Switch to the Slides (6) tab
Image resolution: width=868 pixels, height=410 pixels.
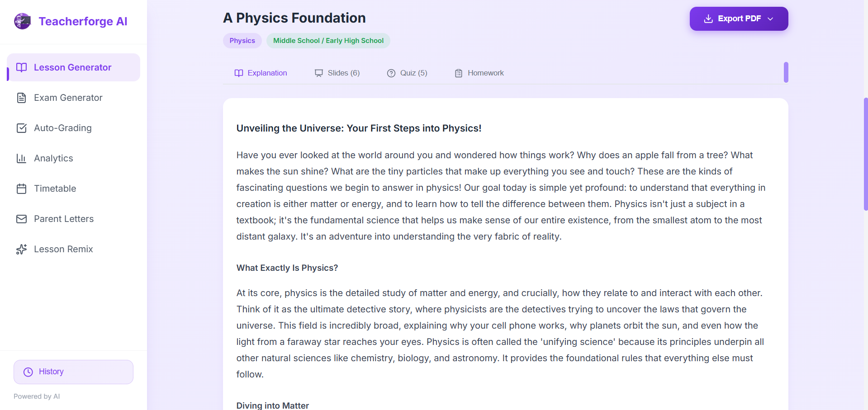coord(337,73)
